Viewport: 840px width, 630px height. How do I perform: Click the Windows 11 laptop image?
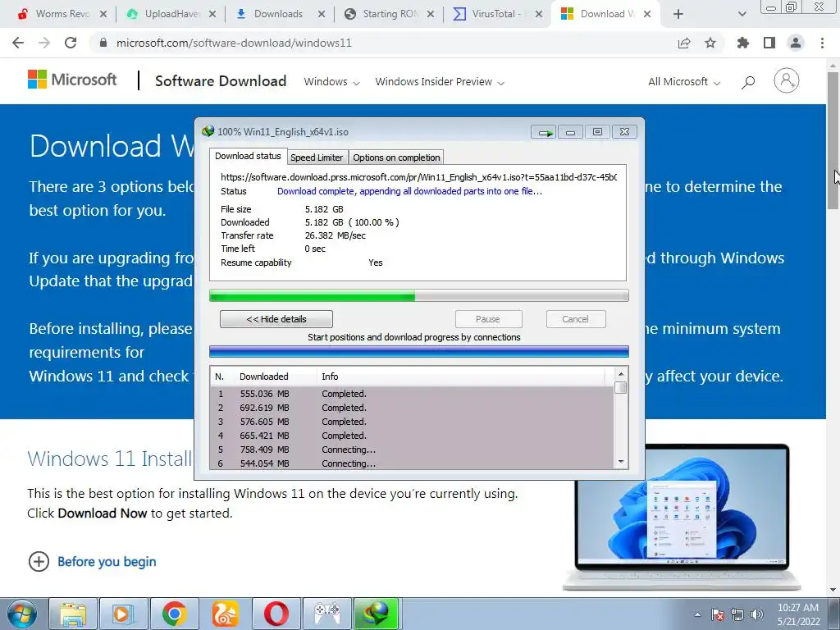coord(682,517)
